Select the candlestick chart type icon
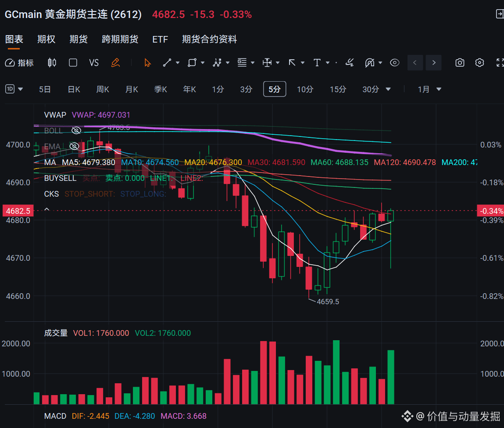 [52, 63]
